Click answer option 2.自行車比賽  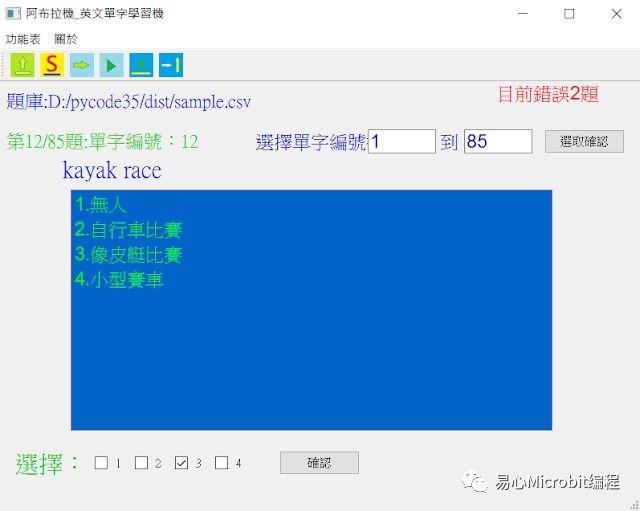(x=128, y=229)
